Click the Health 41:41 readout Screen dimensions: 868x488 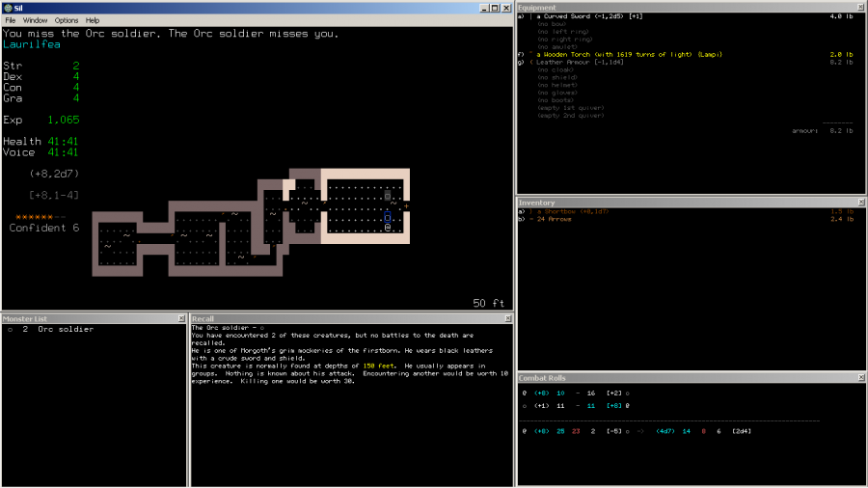tap(41, 142)
